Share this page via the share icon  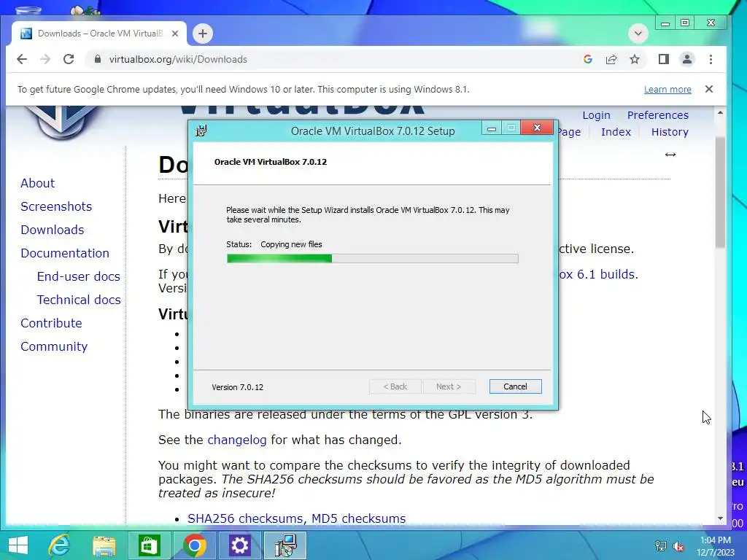click(611, 59)
